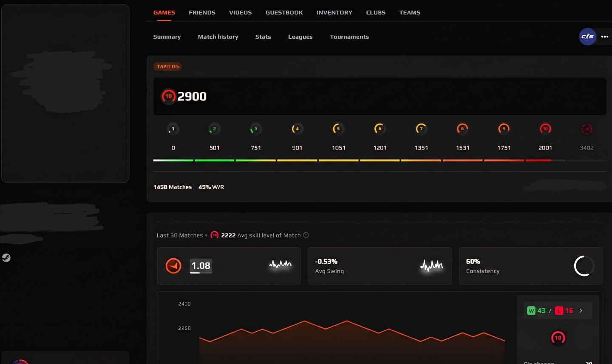Click the level 10 badge beside 2900
The image size is (612, 364).
tap(168, 96)
